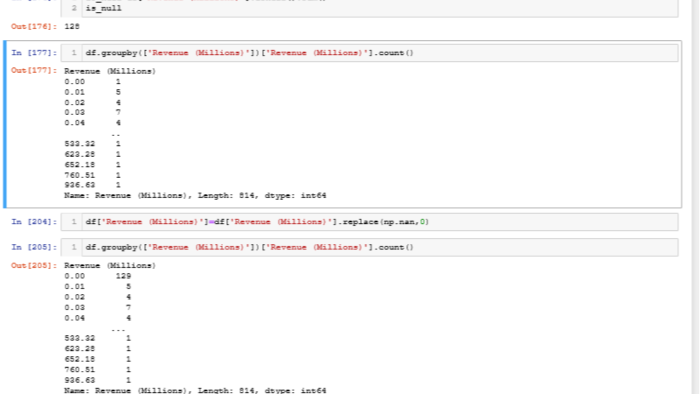This screenshot has width=700, height=394.
Task: Click the 0.00 count 129 row in Out[205]
Action: [97, 276]
